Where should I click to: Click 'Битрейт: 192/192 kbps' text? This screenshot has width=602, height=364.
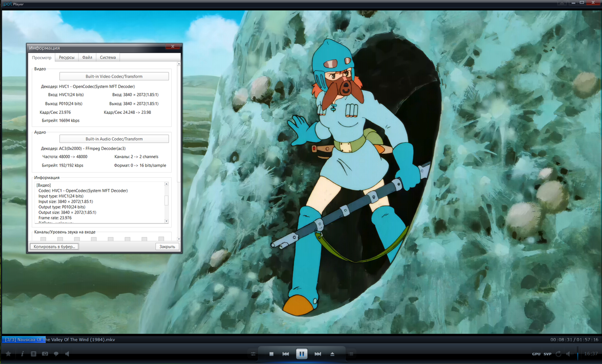(x=63, y=166)
